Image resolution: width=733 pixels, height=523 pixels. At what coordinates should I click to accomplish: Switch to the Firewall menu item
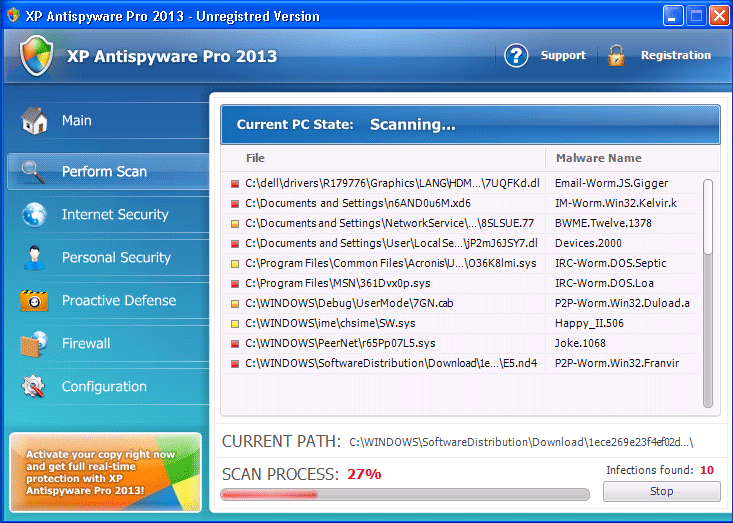tap(86, 344)
